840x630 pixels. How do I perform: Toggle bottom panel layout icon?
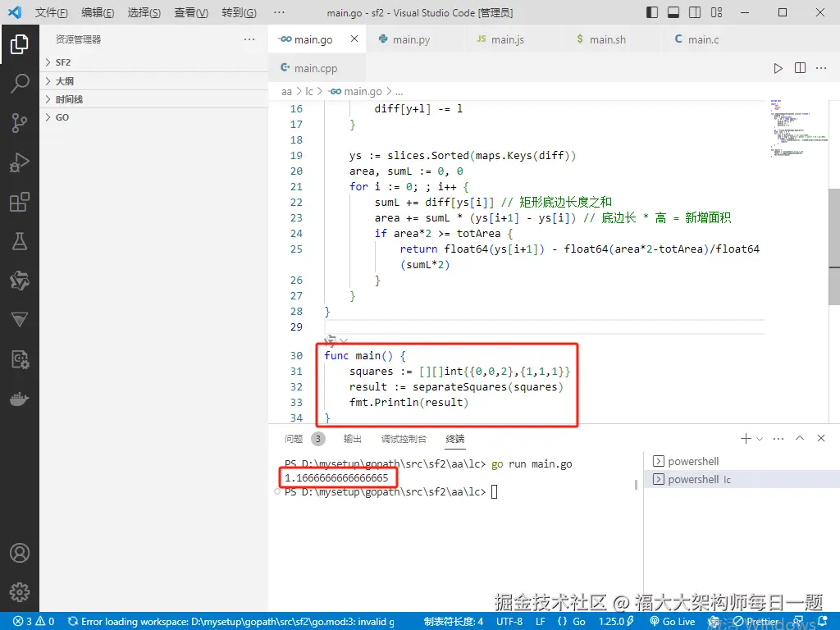[673, 12]
